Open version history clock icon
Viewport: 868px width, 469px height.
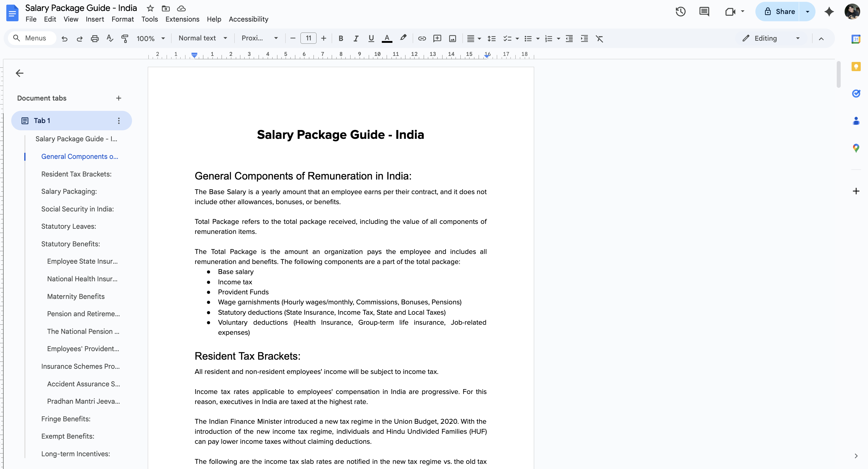pyautogui.click(x=680, y=12)
